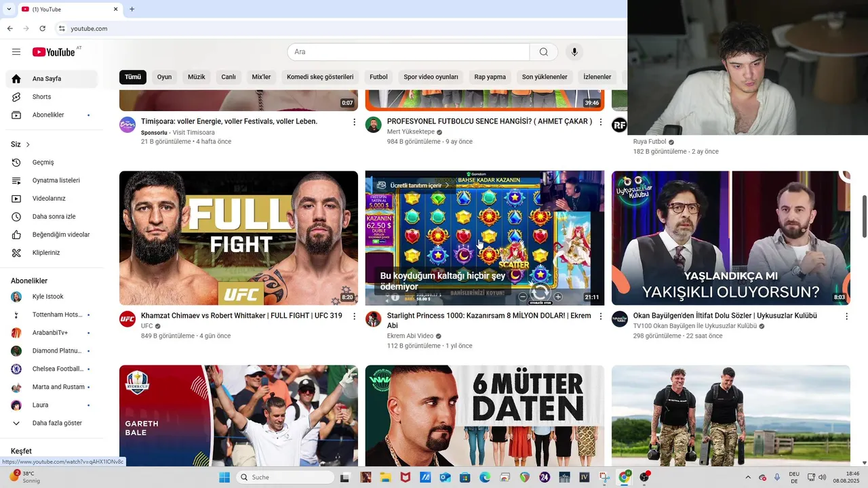Select the Tümü filter chip
The image size is (868, 488).
coord(133,77)
